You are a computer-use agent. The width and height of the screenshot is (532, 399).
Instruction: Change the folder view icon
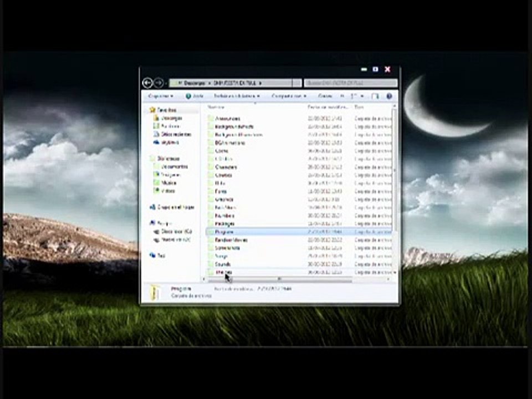(354, 96)
